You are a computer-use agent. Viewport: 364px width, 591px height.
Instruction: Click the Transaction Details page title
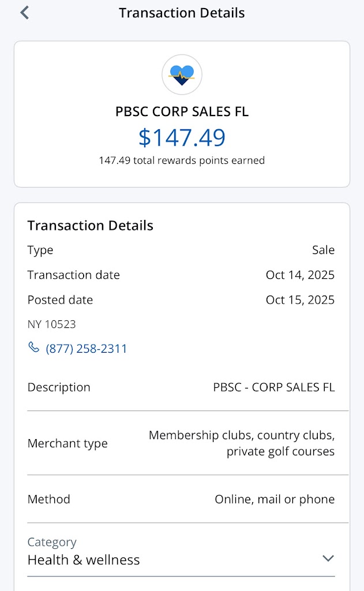182,13
